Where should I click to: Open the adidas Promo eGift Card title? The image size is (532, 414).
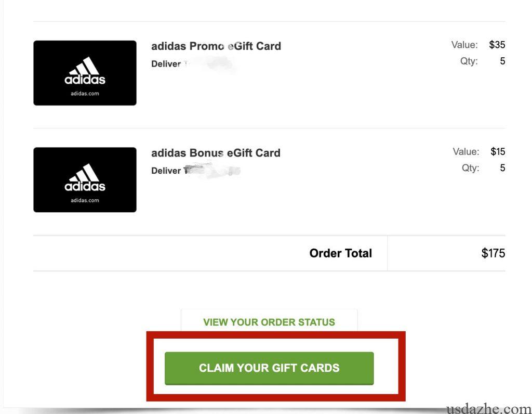click(x=216, y=46)
